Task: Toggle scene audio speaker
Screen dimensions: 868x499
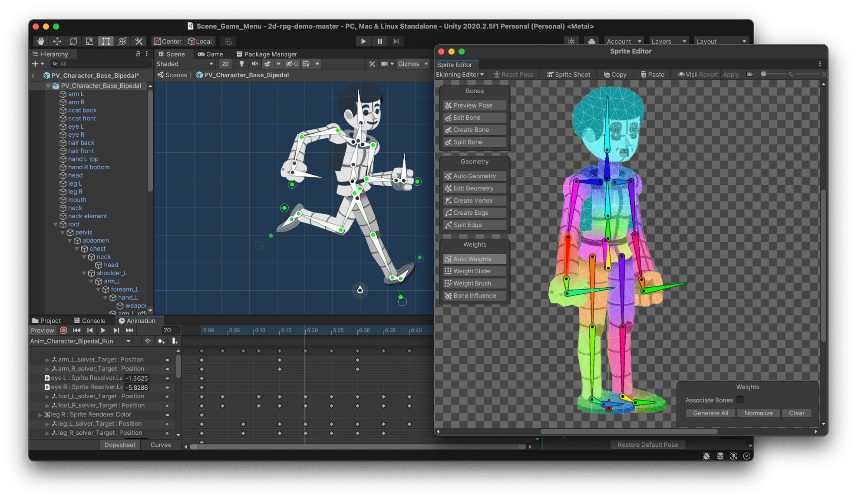Action: (254, 64)
